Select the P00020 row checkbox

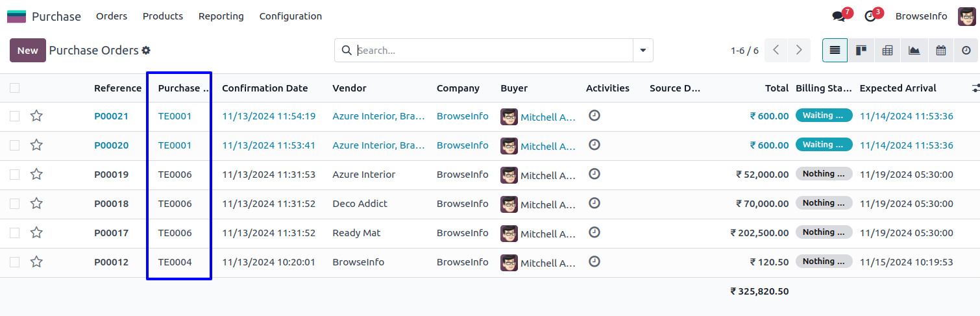(x=15, y=145)
